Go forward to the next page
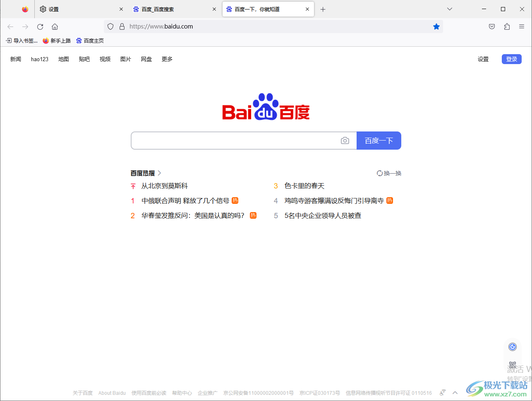 (25, 26)
